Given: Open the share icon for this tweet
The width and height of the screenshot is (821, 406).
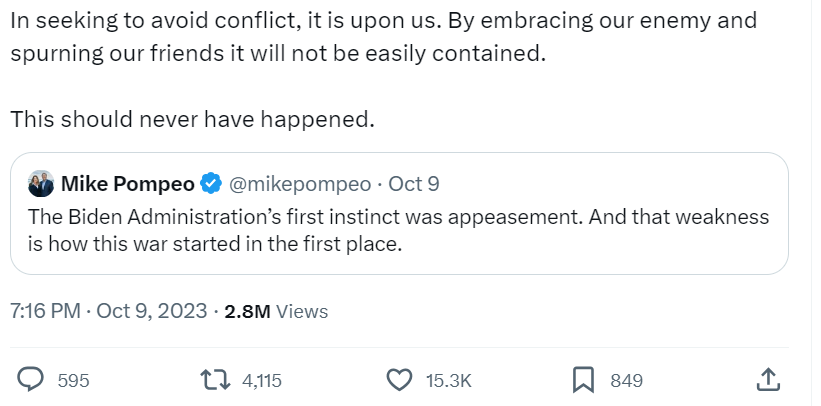Looking at the screenshot, I should point(767,380).
